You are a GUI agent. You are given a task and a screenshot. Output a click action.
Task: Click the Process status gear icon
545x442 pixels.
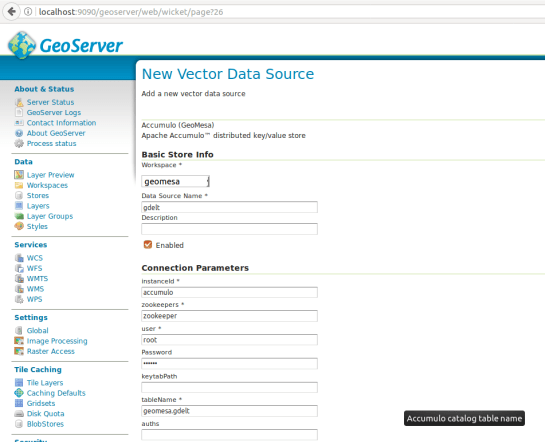click(19, 144)
